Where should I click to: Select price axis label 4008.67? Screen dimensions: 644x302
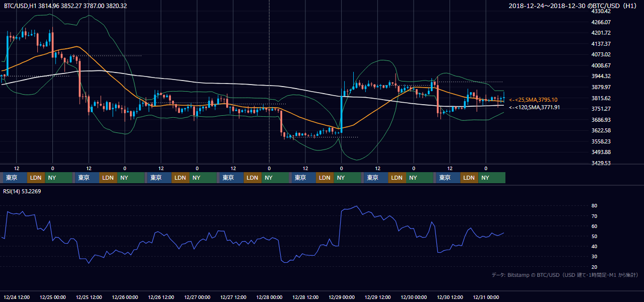coord(601,65)
